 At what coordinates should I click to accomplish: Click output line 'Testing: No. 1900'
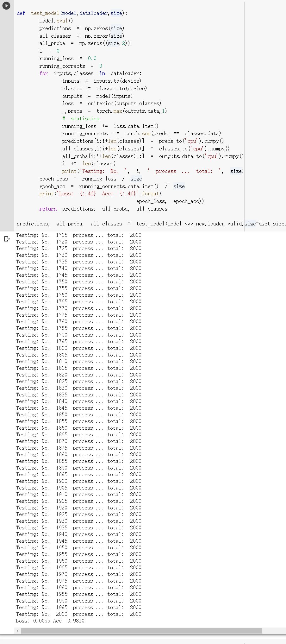click(79, 481)
